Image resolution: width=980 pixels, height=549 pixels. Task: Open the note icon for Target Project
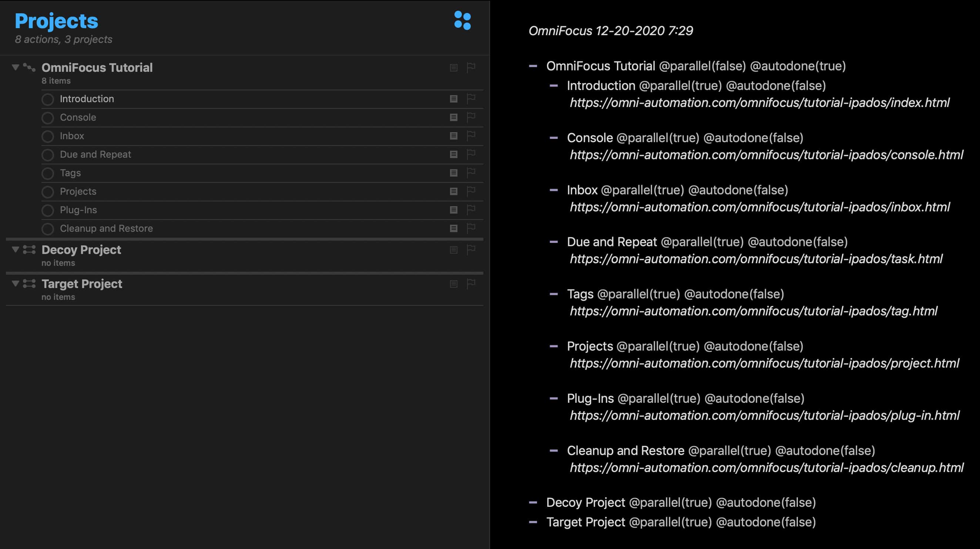(453, 284)
